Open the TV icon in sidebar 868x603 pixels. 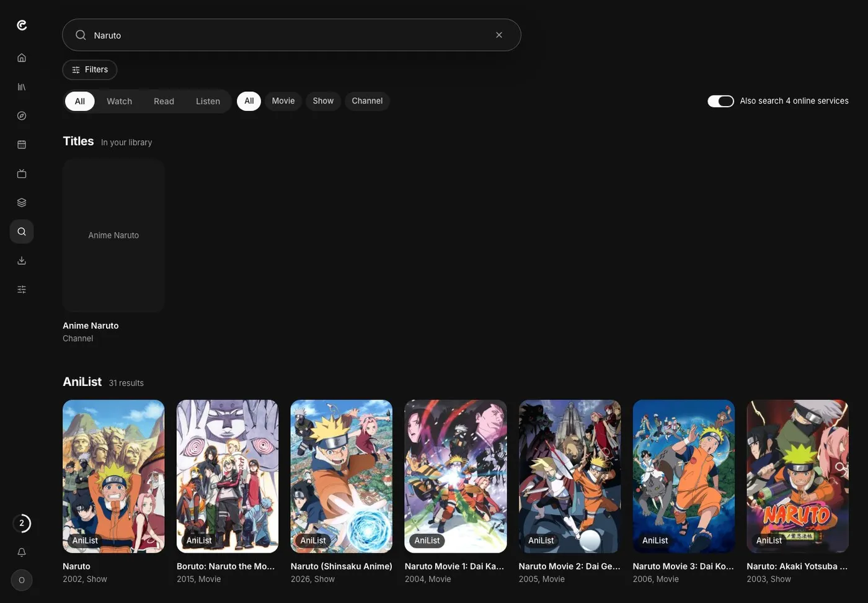(x=22, y=174)
